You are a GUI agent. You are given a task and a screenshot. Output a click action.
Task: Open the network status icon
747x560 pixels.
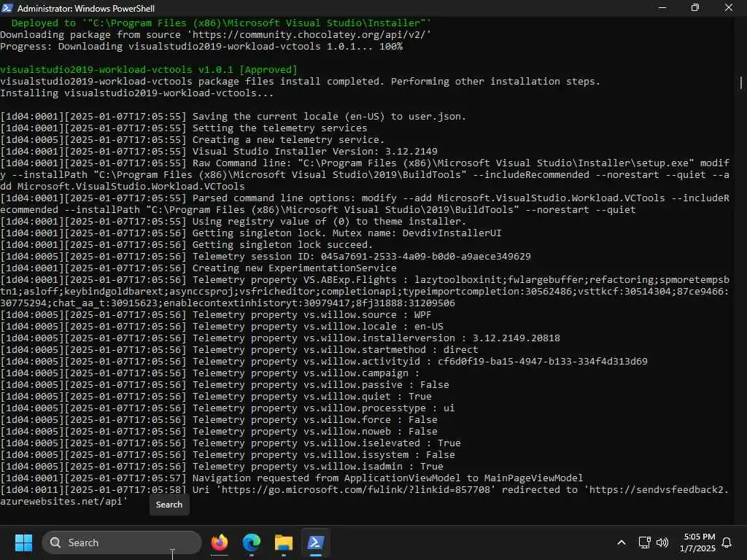(x=644, y=542)
